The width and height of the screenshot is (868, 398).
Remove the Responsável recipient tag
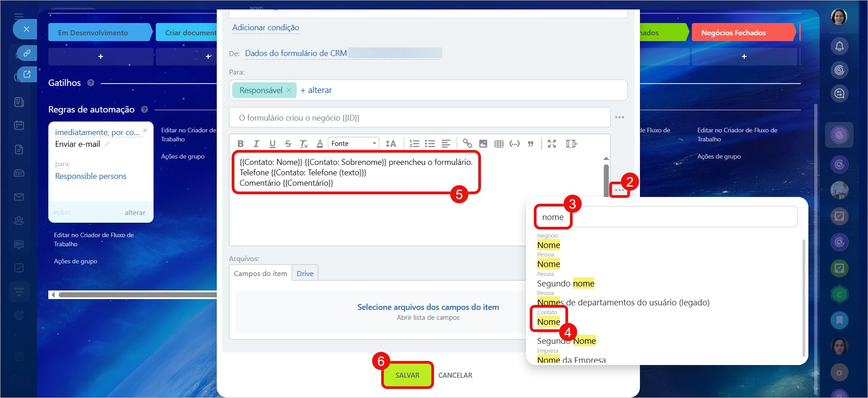click(x=289, y=90)
